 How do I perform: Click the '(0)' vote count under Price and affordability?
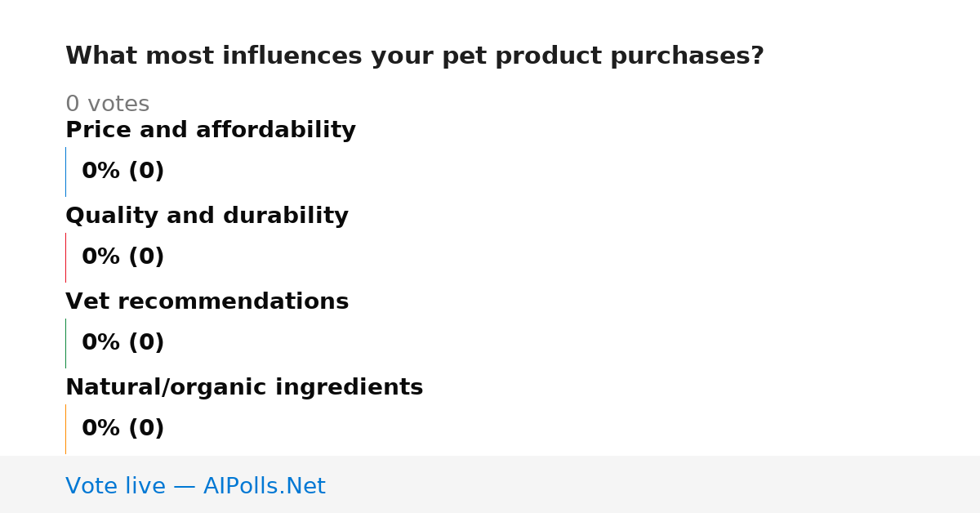(x=146, y=172)
